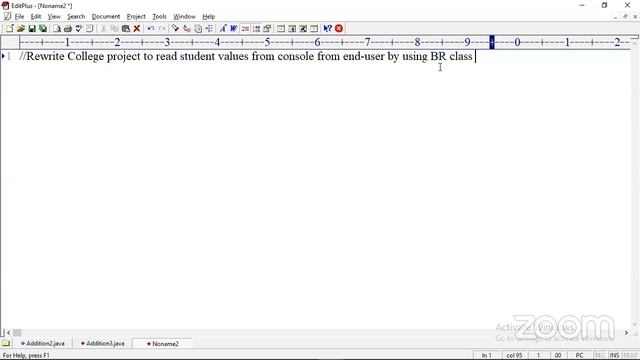Open Print Preview from the toolbar

pos(57,29)
